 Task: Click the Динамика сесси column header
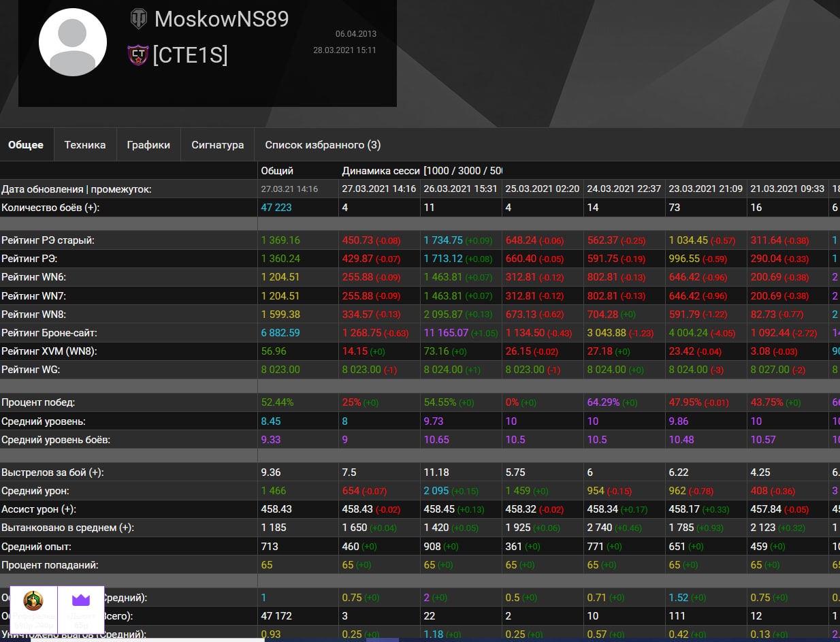(x=381, y=171)
